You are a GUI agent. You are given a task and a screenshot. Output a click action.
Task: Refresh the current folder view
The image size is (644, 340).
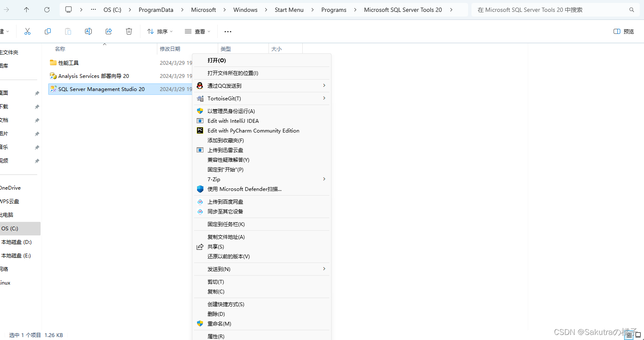[47, 10]
